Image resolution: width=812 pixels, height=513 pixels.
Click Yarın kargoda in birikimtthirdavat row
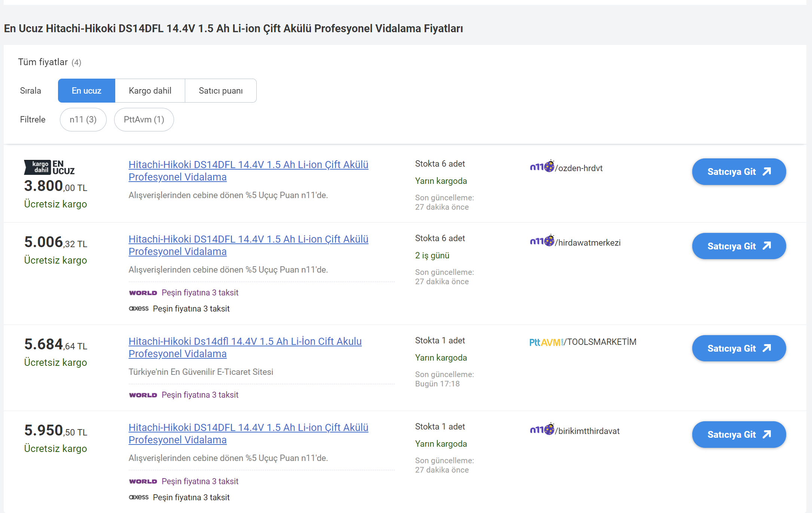[x=441, y=444]
